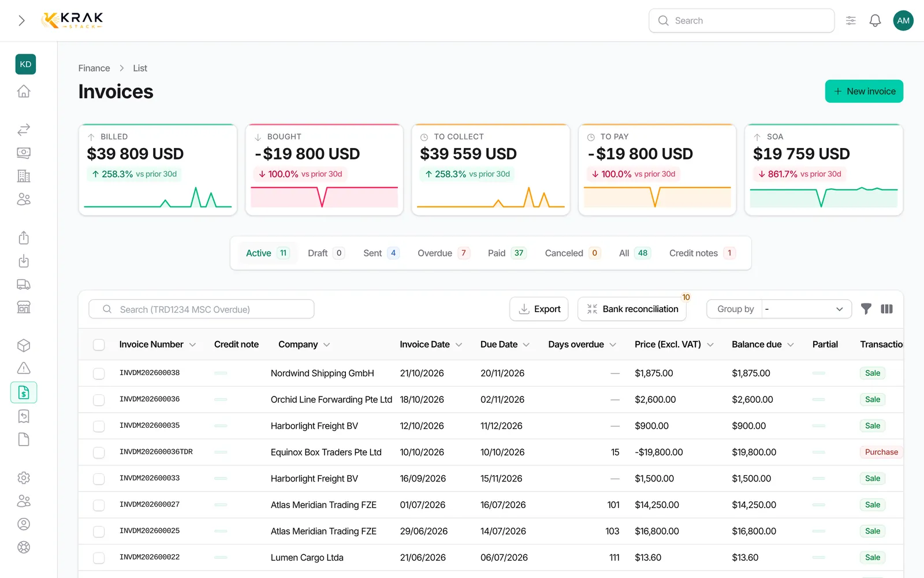Click the invoice search field (TRD1234 MSC Overdue)
The width and height of the screenshot is (924, 578).
(202, 309)
